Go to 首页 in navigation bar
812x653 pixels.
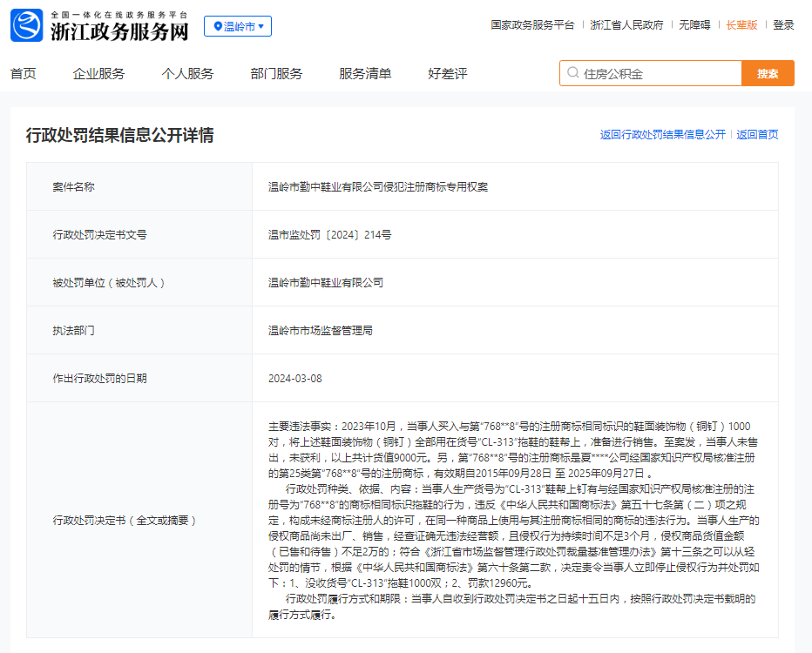coord(24,74)
